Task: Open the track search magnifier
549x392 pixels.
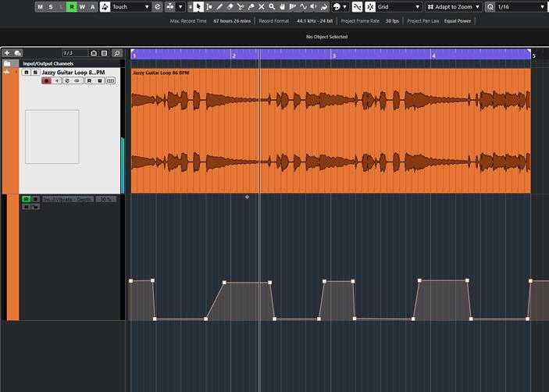Action: pyautogui.click(x=117, y=53)
